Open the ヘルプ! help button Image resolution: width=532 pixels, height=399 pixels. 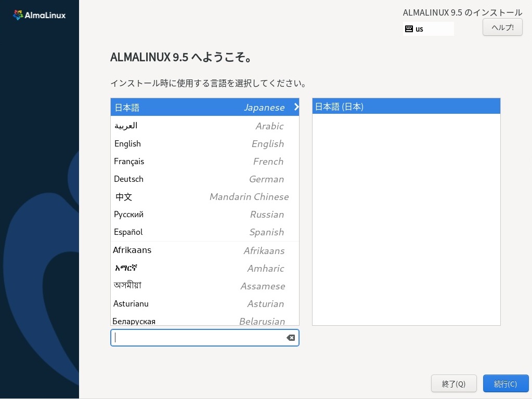502,28
